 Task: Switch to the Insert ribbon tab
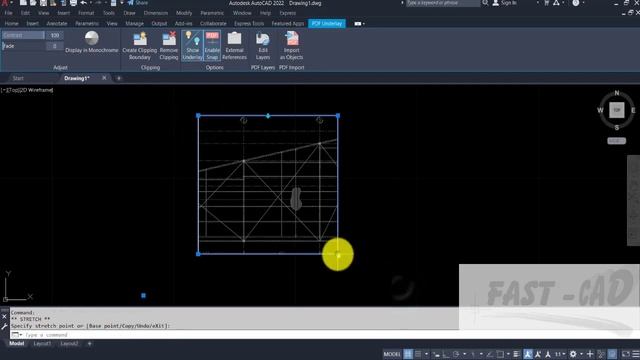point(32,24)
